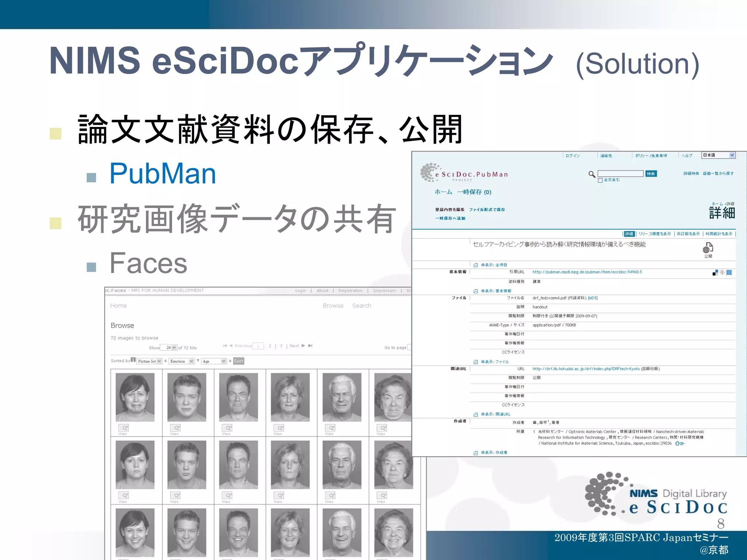The width and height of the screenshot is (747, 560).
Task: Click Search in the Faces navigation
Action: click(x=361, y=306)
